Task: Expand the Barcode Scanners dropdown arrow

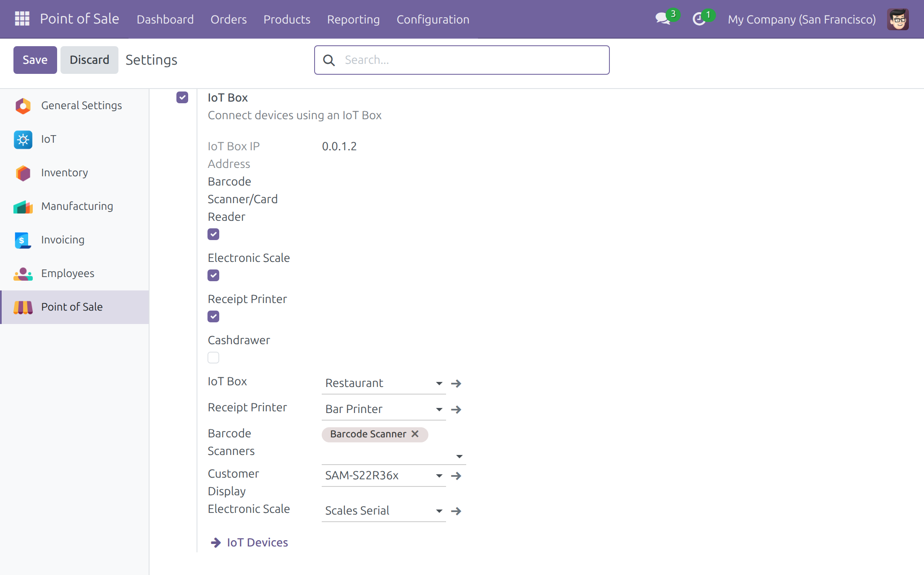Action: click(459, 457)
